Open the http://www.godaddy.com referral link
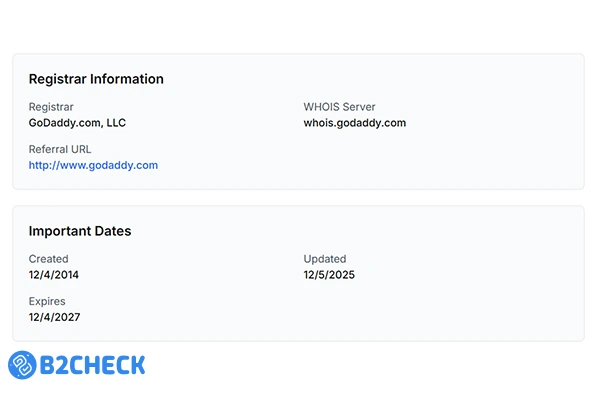 [93, 165]
